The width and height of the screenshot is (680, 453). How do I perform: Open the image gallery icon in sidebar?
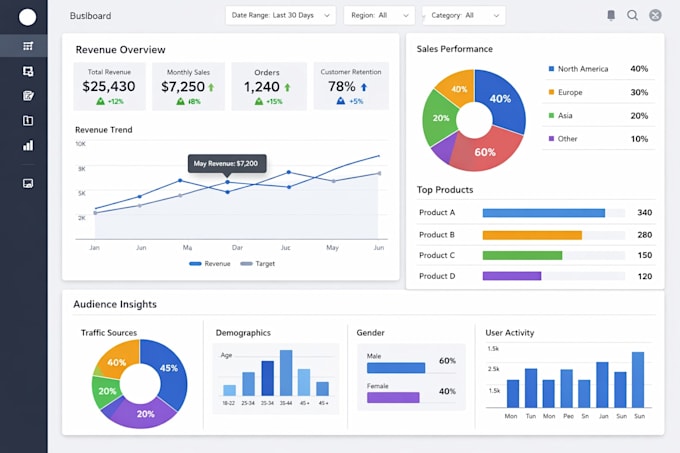pos(28,183)
